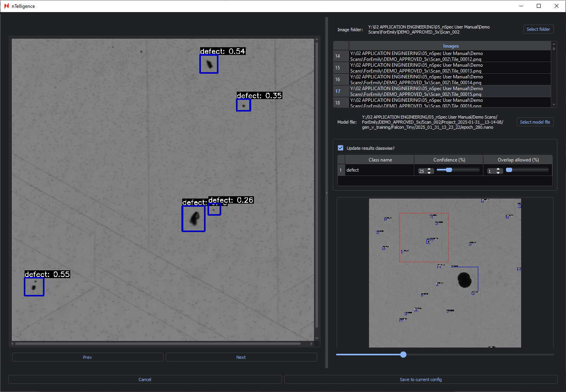Increase overlap allowed with the up arrow
Viewport: 566px width, 392px height.
pos(498,169)
